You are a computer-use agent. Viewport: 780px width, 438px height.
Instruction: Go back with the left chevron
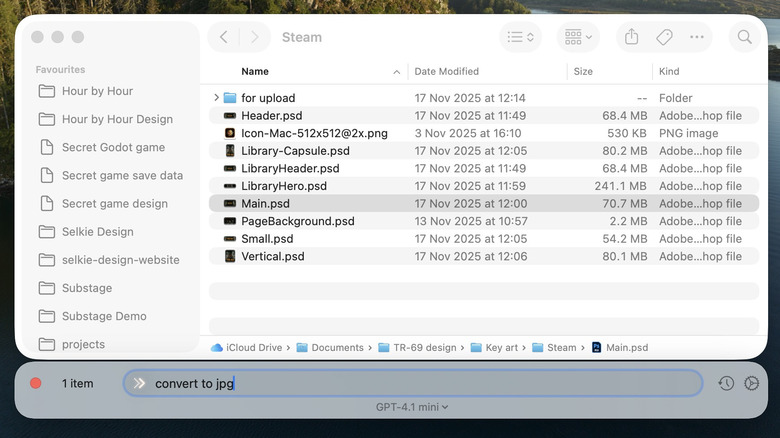[x=224, y=37]
